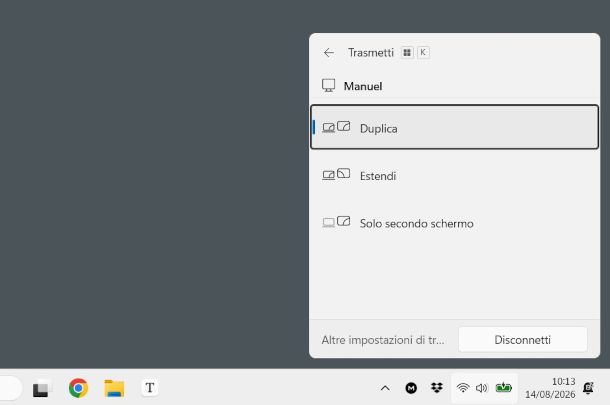The image size is (610, 405).
Task: Click the battery charging icon
Action: [x=503, y=387]
